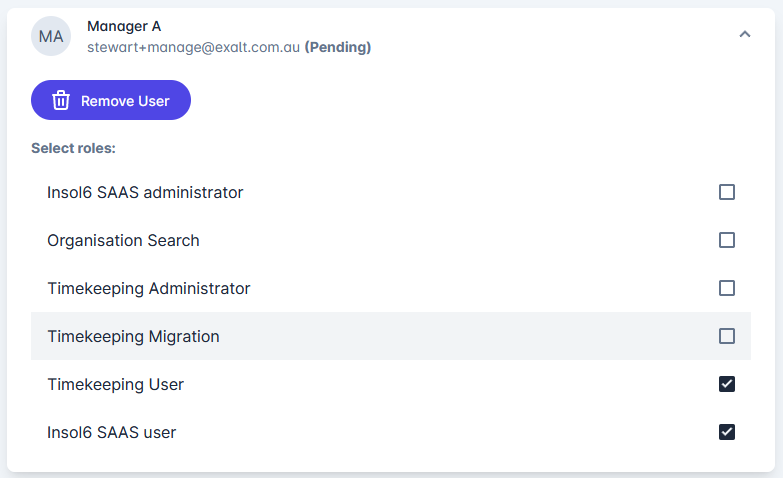Viewport: 783px width, 478px height.
Task: Click the Pending status label
Action: [338, 47]
